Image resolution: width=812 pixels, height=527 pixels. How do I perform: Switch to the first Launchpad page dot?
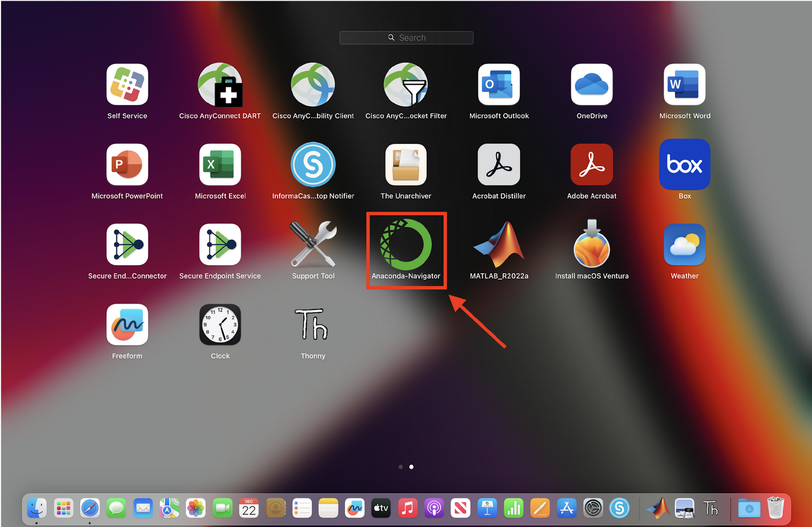click(401, 467)
